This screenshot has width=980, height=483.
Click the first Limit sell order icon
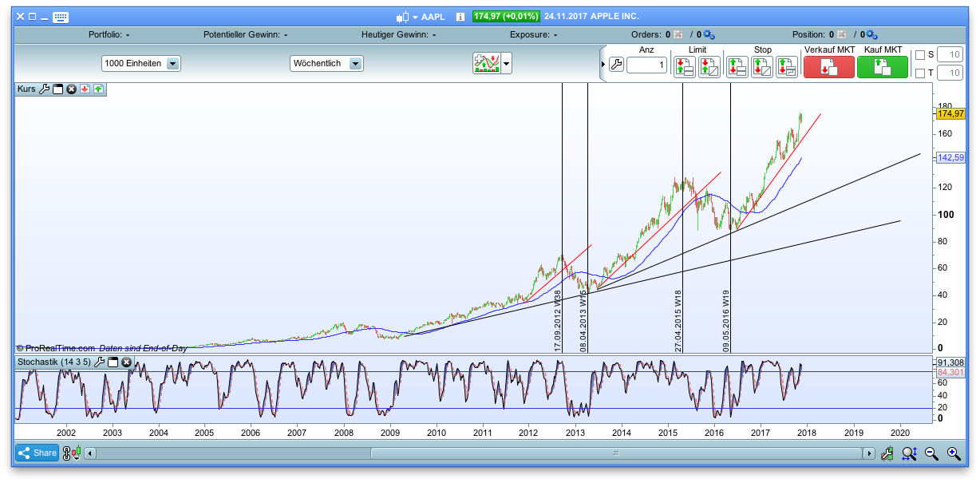pyautogui.click(x=684, y=67)
